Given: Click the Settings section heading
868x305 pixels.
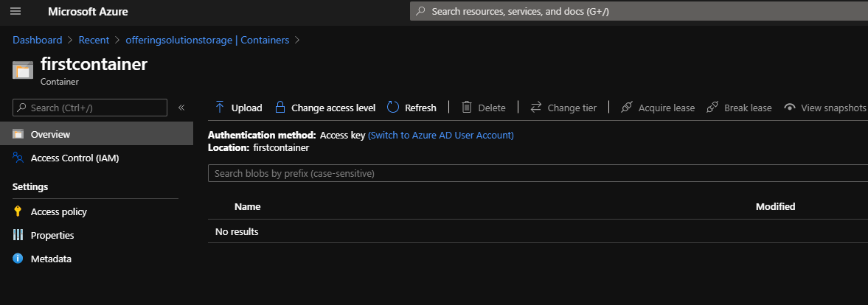Looking at the screenshot, I should 30,187.
